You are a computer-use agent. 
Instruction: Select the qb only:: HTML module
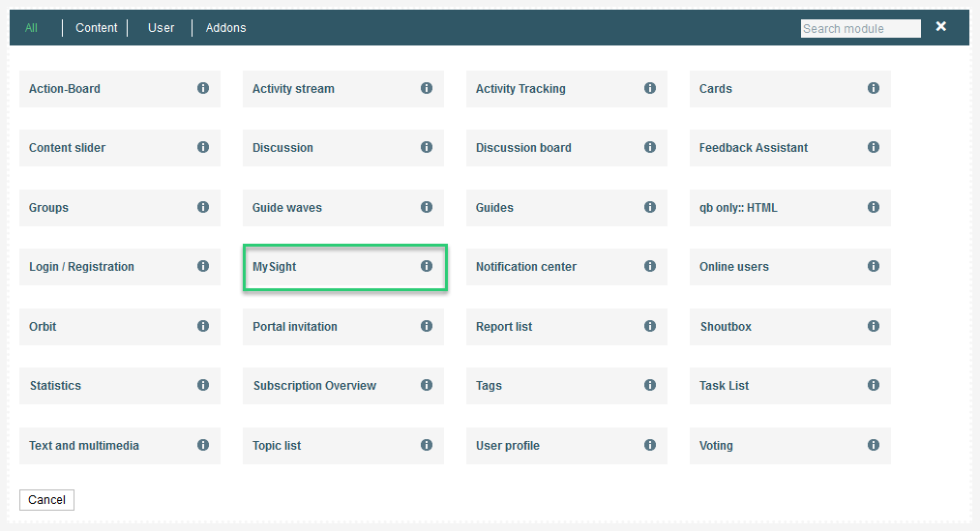pos(790,207)
